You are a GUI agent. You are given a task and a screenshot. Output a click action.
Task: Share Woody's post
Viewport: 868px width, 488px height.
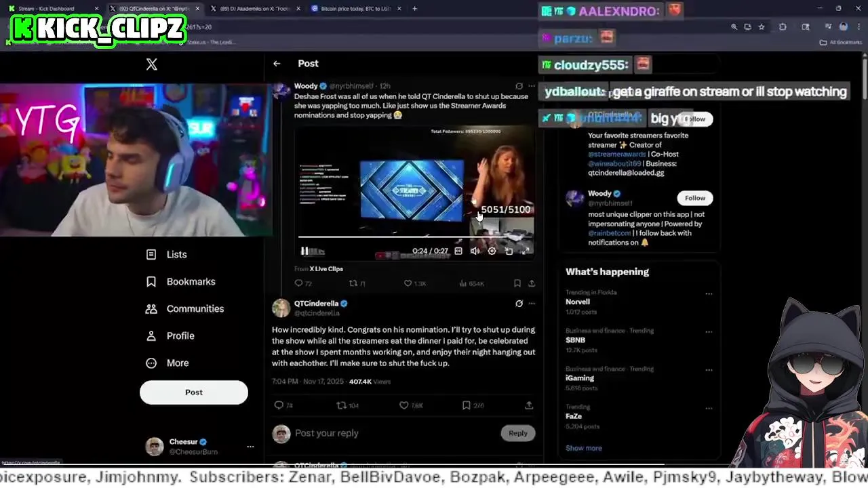coord(532,283)
